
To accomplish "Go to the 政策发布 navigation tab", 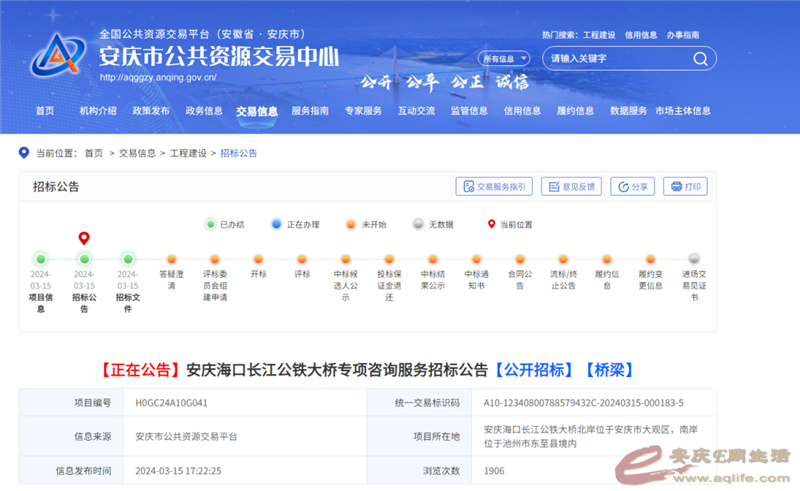I will 151,111.
